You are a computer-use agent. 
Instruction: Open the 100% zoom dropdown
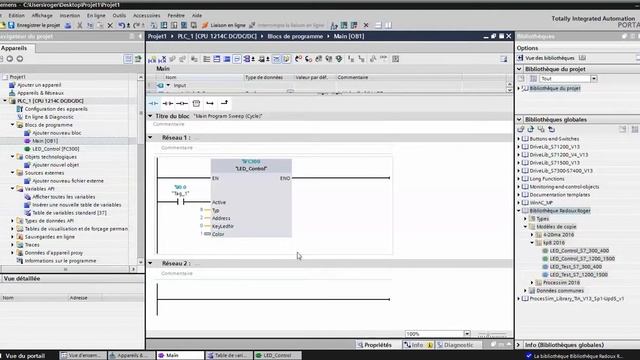pos(467,334)
